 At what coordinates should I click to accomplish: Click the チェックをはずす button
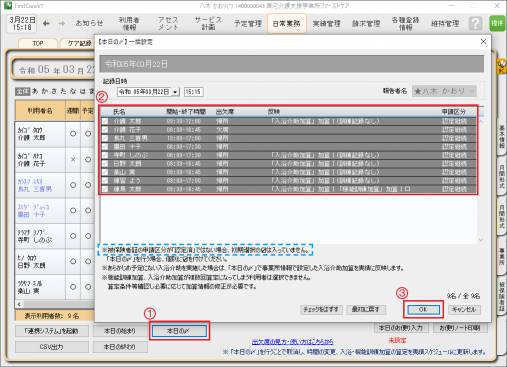pos(321,309)
